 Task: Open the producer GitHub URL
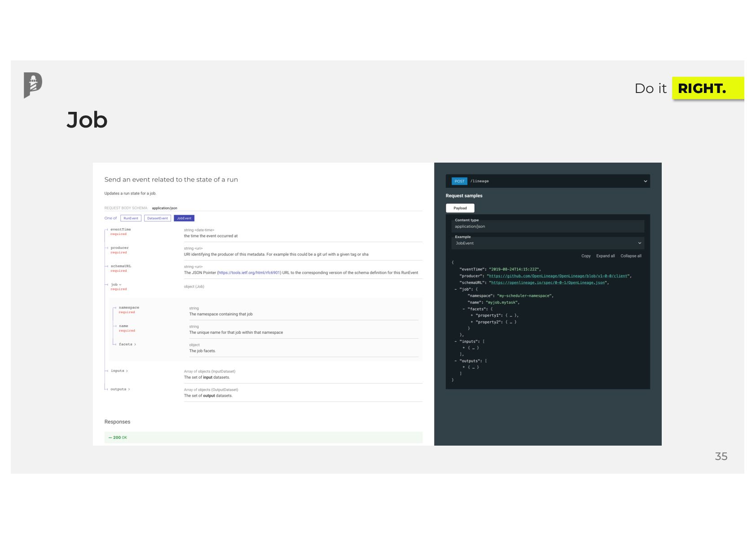click(558, 276)
